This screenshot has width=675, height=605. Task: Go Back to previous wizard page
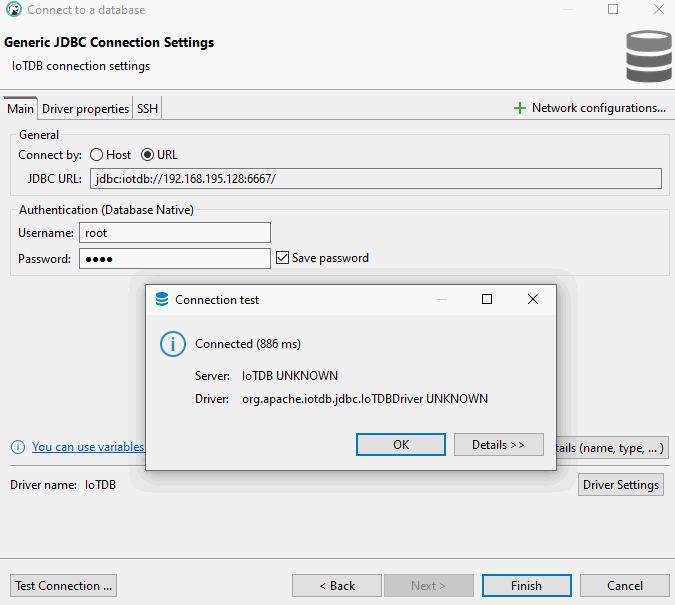(x=337, y=586)
